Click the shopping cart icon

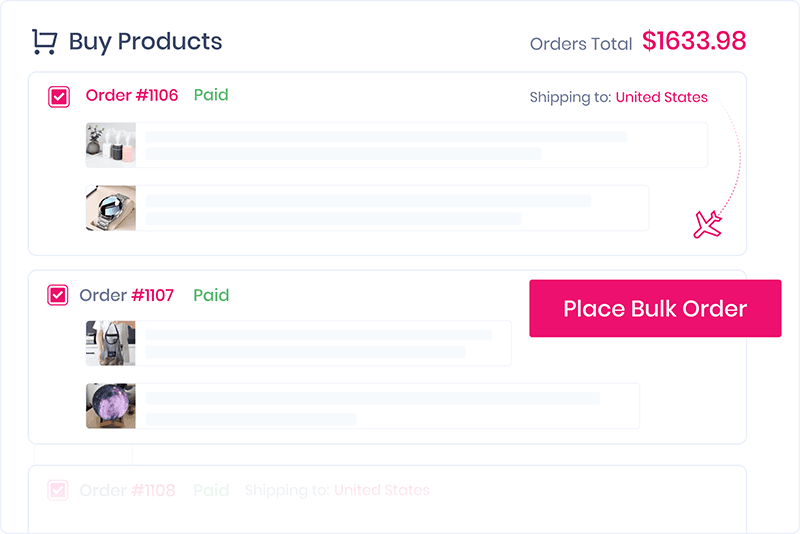(x=44, y=42)
